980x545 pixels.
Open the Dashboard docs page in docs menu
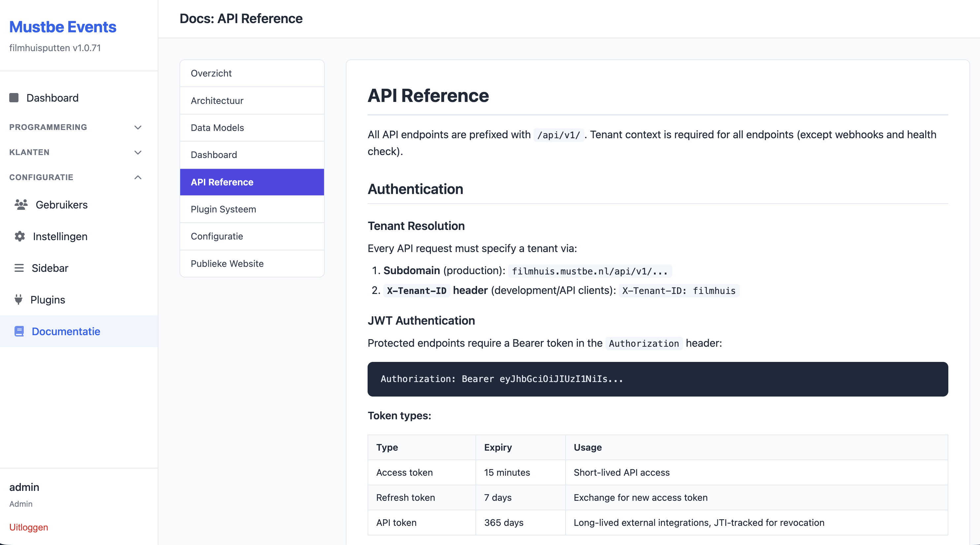click(252, 155)
